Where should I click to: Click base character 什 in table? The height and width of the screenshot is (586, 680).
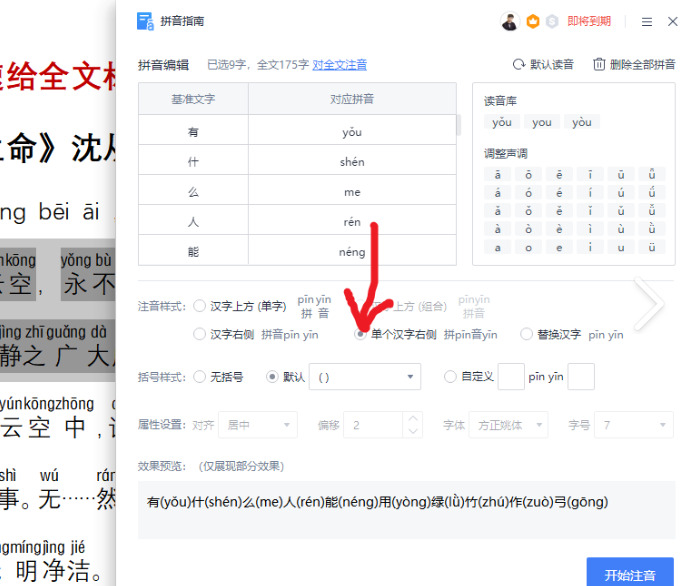pyautogui.click(x=193, y=162)
